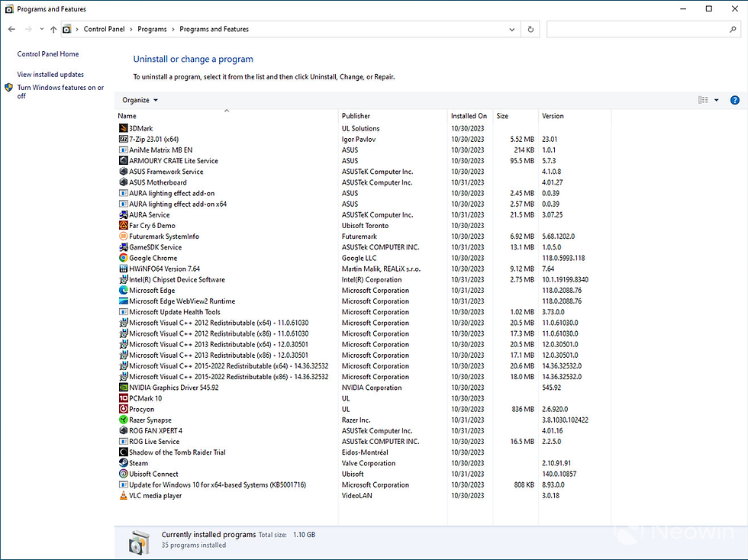Sort list by Name column header
The width and height of the screenshot is (748, 560).
pyautogui.click(x=127, y=116)
